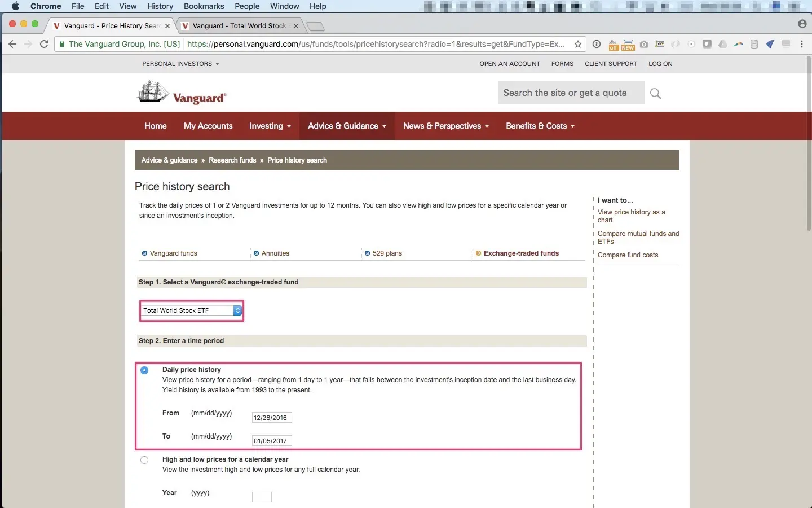812x508 pixels.
Task: Click View price history as a chart
Action: (x=632, y=216)
